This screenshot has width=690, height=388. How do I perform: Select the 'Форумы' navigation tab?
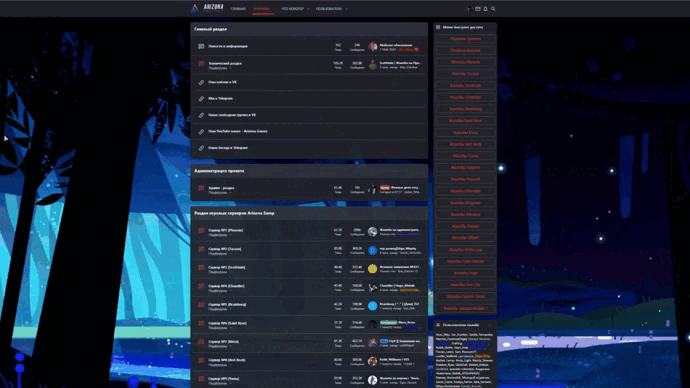tap(261, 9)
